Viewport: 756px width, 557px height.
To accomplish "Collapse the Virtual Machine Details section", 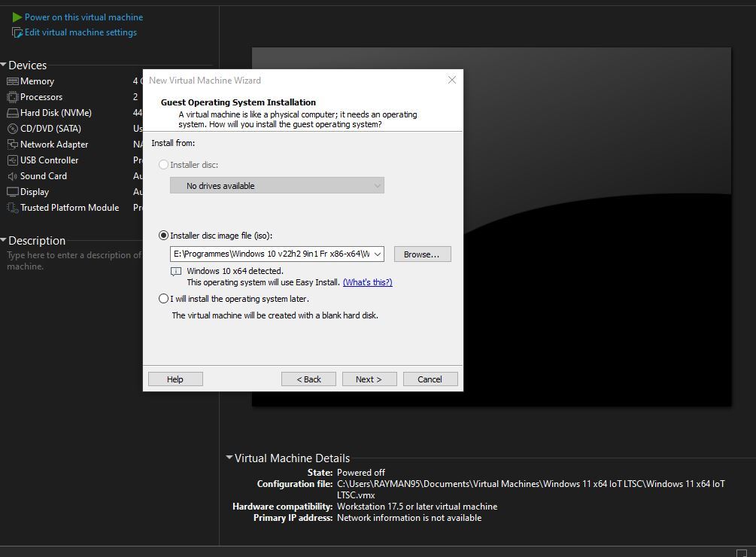I will coord(229,457).
